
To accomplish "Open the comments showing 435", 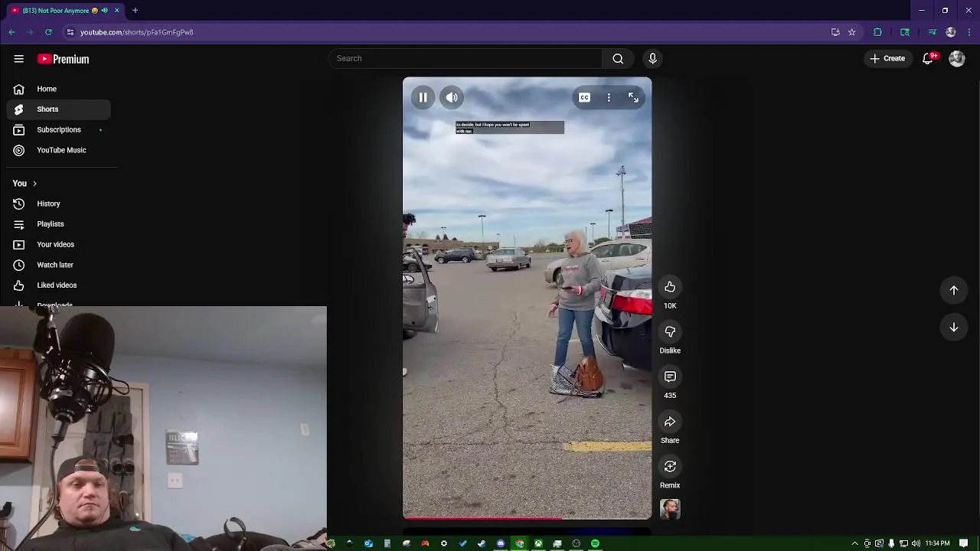I will 670,377.
